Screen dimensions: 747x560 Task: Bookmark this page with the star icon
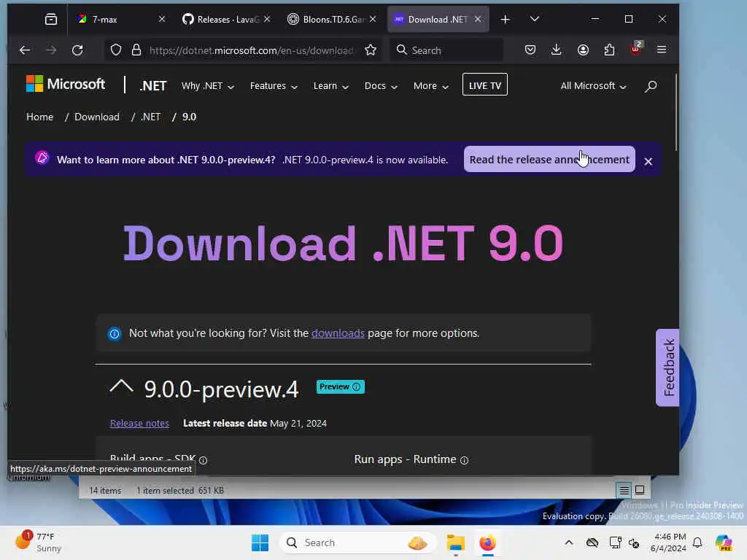371,50
